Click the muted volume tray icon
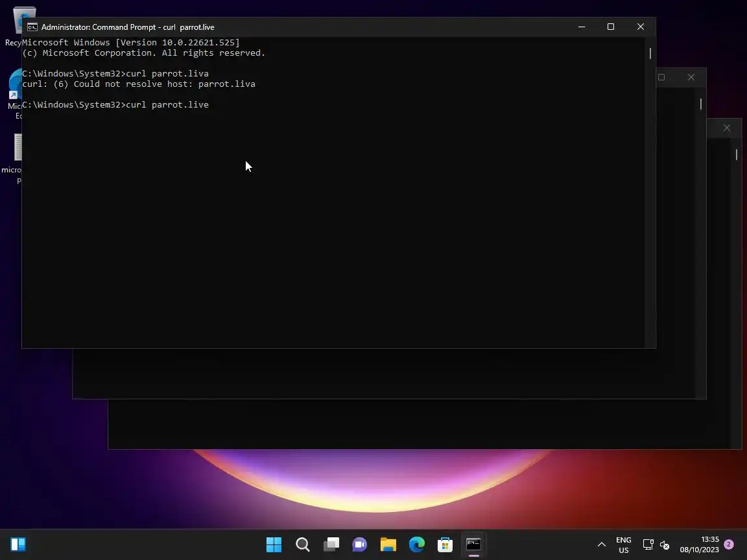This screenshot has height=560, width=747. pyautogui.click(x=665, y=544)
